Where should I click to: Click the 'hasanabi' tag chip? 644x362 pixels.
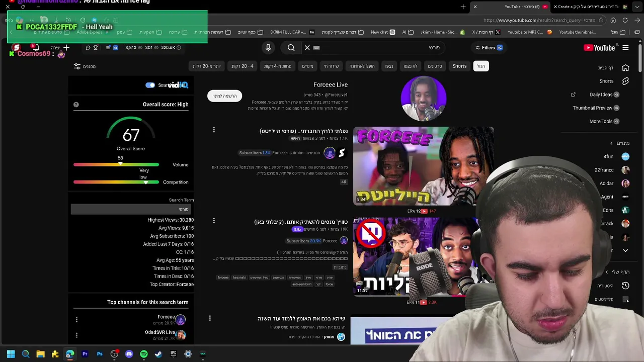click(x=239, y=278)
